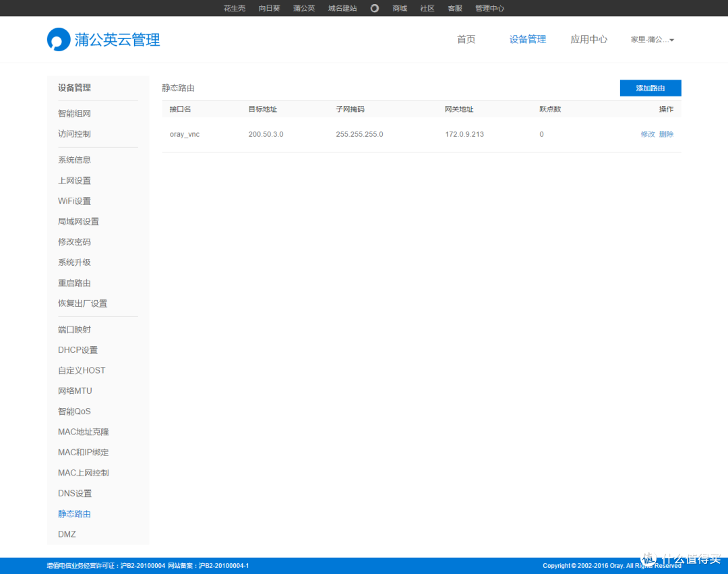
Task: Open 上网设置 in the sidebar
Action: point(74,181)
